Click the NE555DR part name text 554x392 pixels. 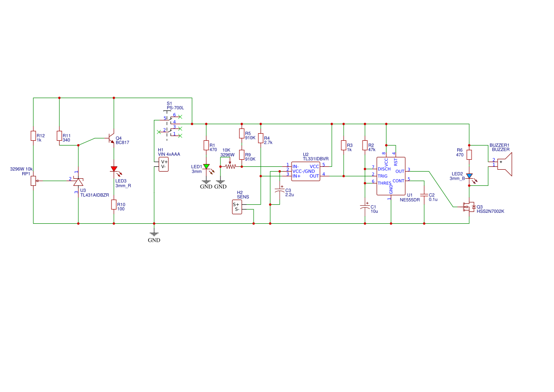click(x=409, y=200)
